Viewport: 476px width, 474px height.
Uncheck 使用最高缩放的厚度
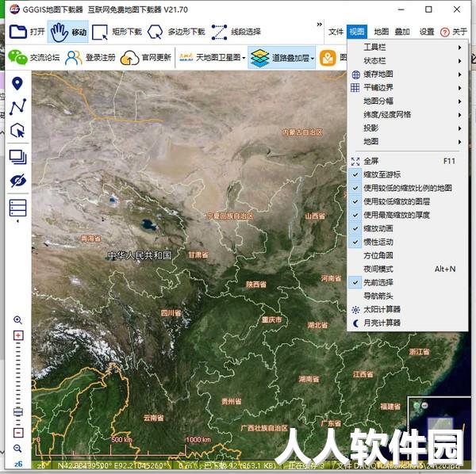click(408, 216)
